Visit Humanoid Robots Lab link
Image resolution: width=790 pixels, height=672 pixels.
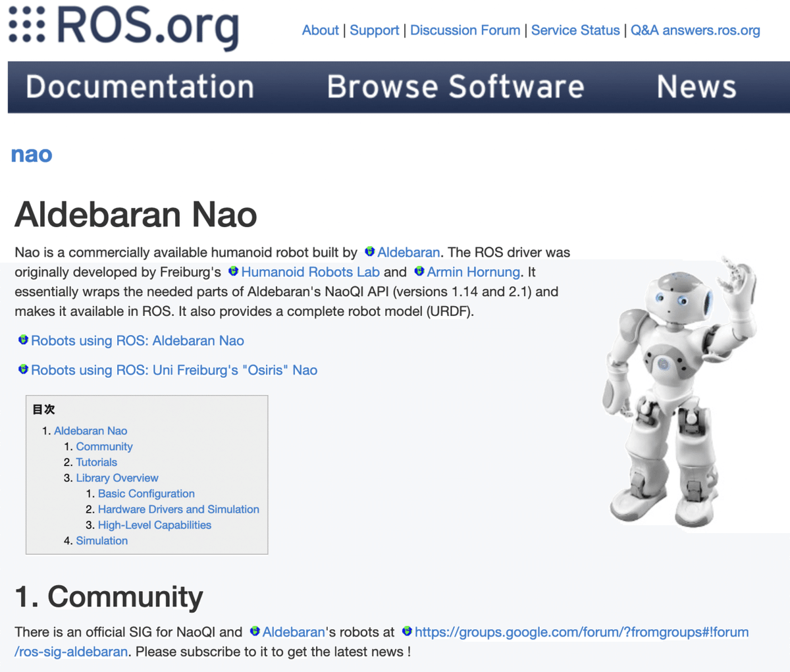pyautogui.click(x=310, y=272)
